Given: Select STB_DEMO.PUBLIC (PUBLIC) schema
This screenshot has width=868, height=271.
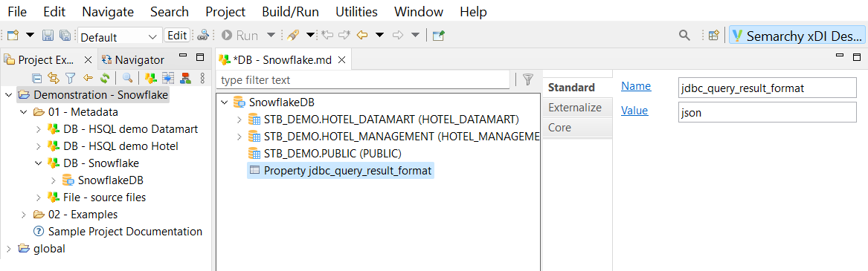Looking at the screenshot, I should pos(332,153).
